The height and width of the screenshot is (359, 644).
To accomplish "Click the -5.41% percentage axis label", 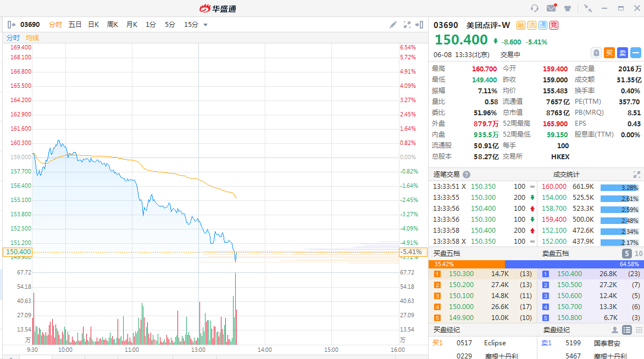I will (413, 253).
